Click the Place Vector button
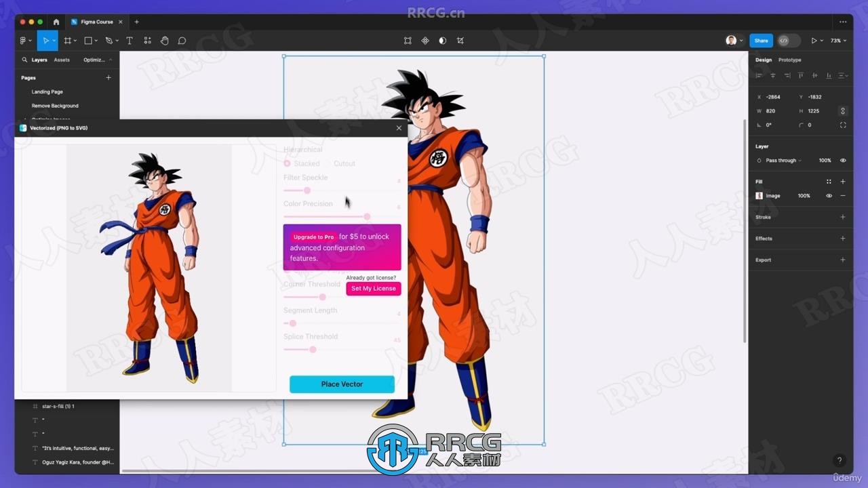The width and height of the screenshot is (868, 488). (342, 384)
